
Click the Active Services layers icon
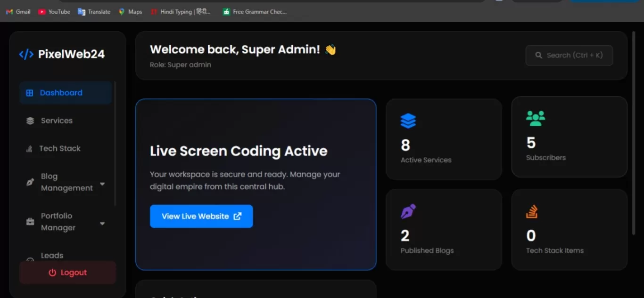(408, 121)
